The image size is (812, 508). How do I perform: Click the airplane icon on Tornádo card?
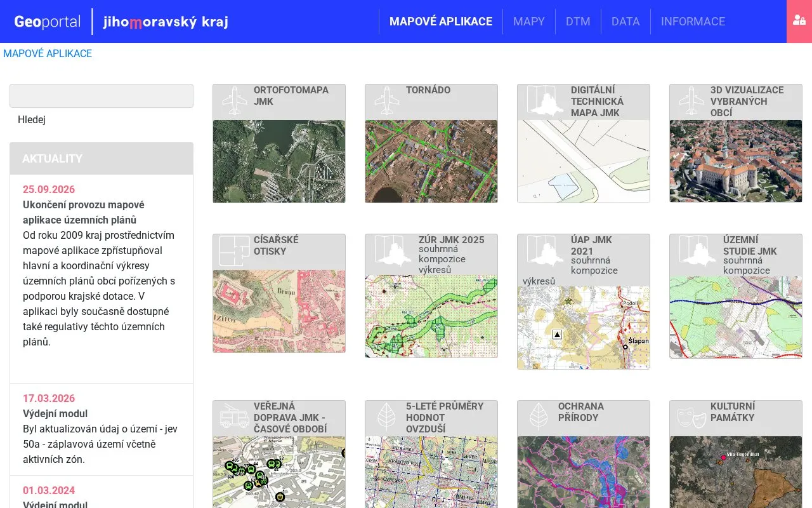[386, 100]
